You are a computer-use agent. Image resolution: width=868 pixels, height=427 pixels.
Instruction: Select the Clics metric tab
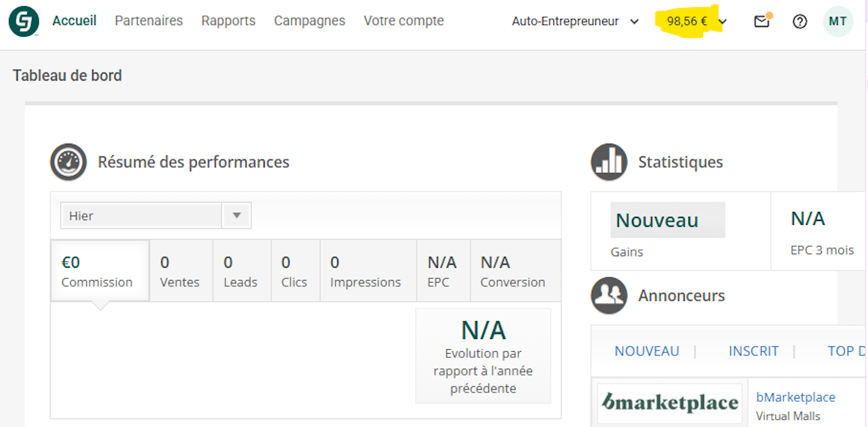point(296,271)
